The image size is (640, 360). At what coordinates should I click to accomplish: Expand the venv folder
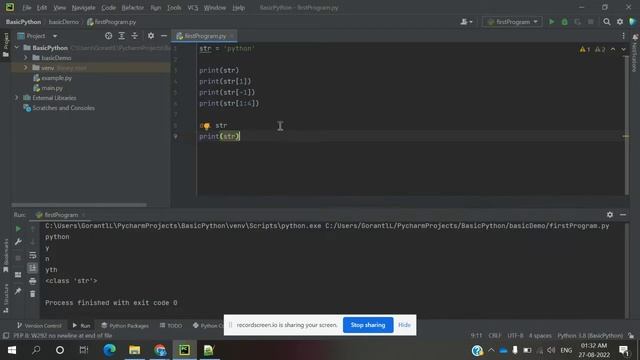[x=26, y=67]
